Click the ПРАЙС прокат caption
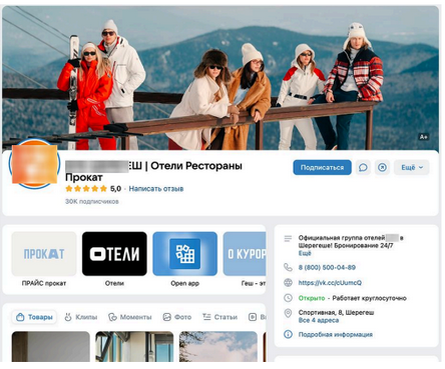 (x=44, y=283)
